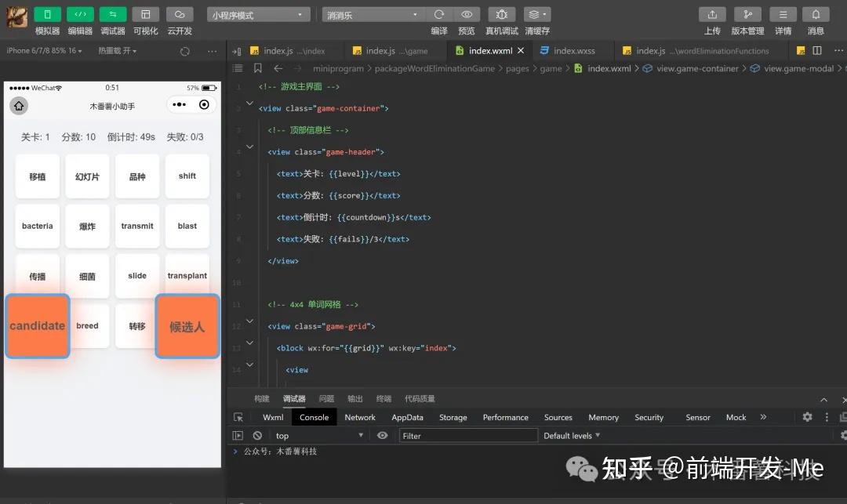Collapse the debugger panel chevron

click(823, 400)
